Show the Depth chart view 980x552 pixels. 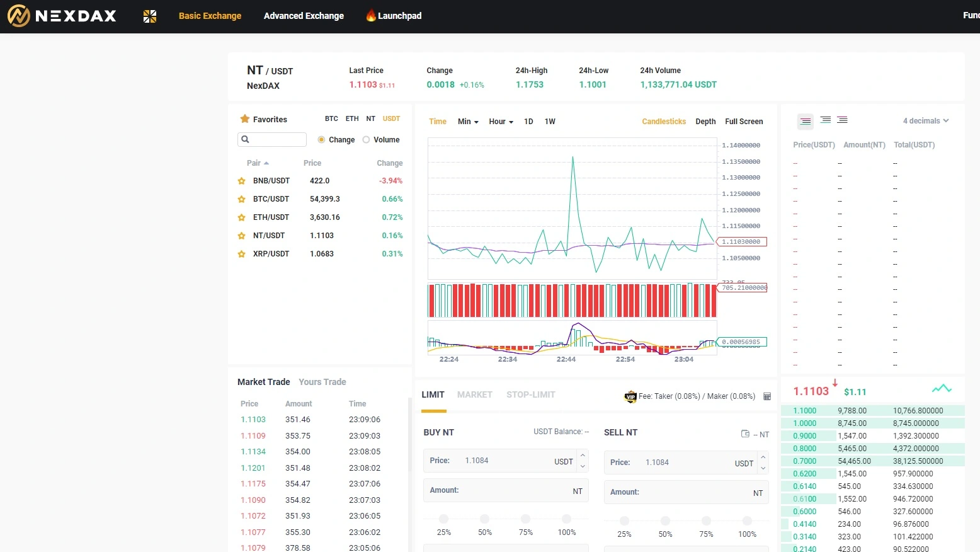tap(705, 122)
